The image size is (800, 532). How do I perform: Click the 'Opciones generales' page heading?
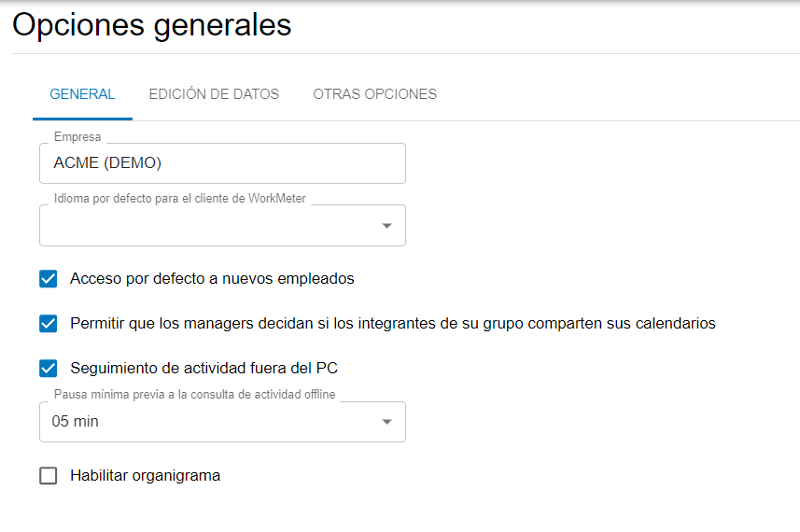[x=152, y=25]
